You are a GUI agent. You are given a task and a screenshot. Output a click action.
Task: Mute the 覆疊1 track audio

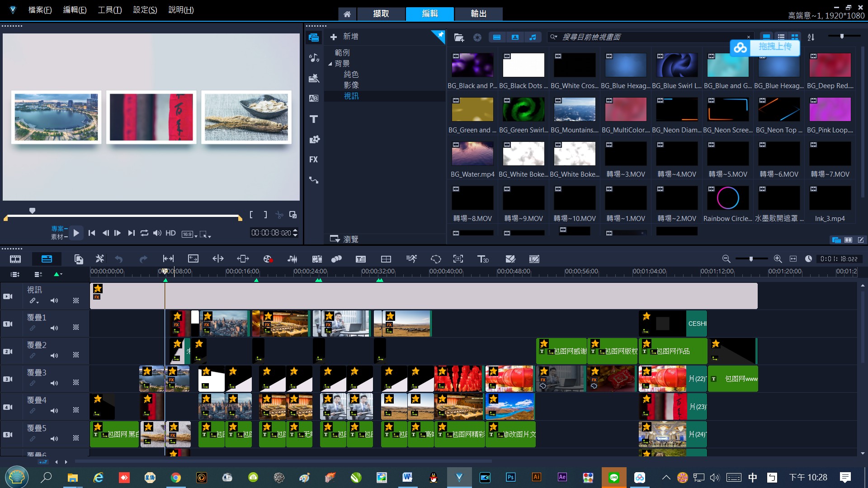54,328
